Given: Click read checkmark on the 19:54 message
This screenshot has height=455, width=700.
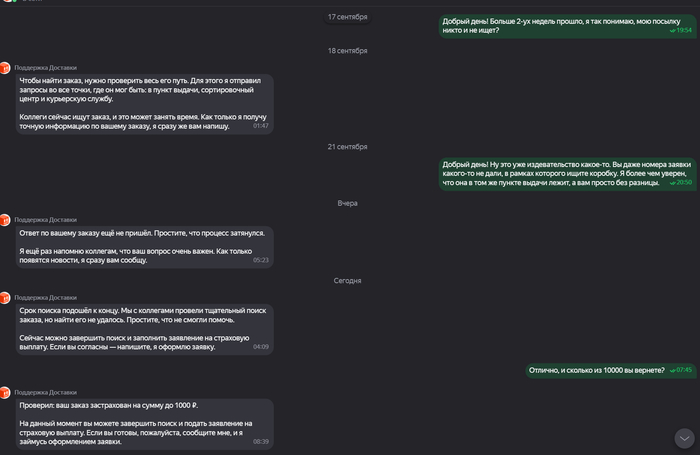Looking at the screenshot, I should pyautogui.click(x=673, y=31).
